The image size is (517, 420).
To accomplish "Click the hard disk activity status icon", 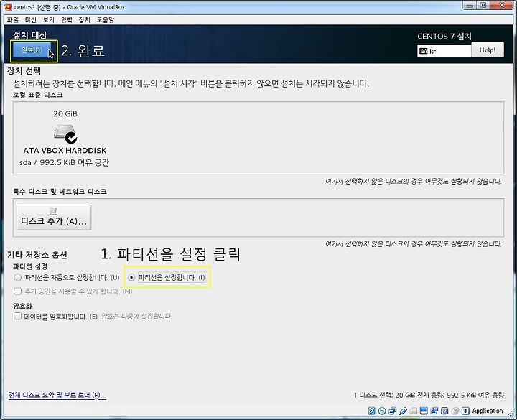I will coord(372,411).
